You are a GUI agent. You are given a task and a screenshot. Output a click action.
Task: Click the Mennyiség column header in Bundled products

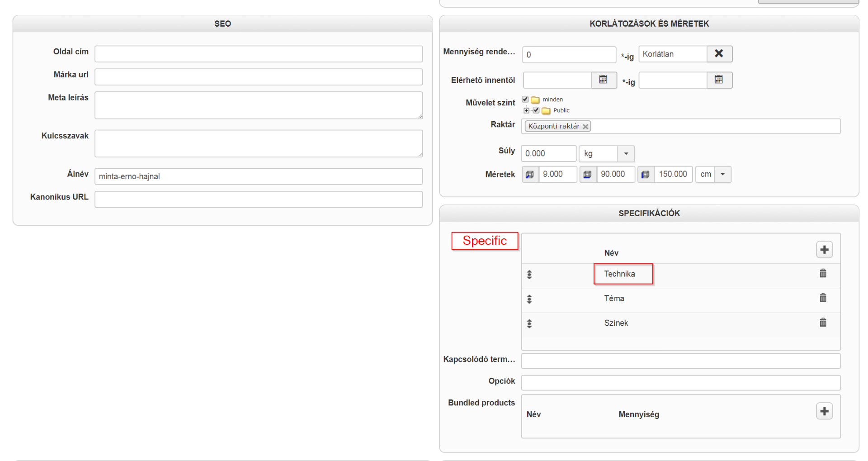coord(639,414)
